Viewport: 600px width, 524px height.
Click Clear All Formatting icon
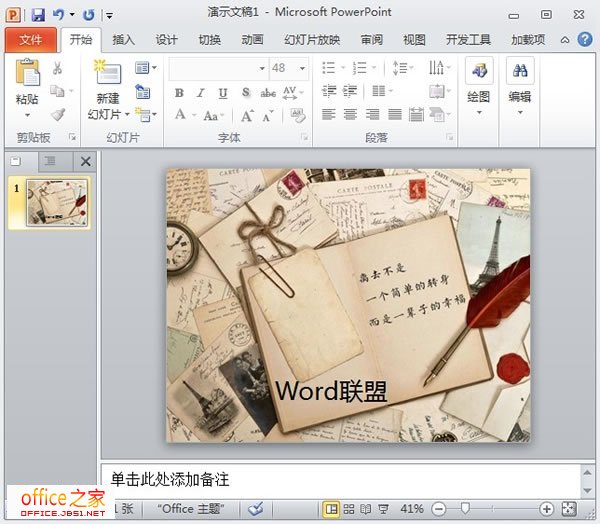[x=298, y=115]
